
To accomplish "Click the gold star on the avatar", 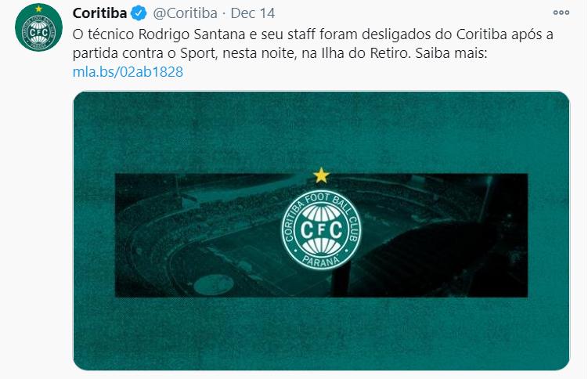I will tap(38, 9).
